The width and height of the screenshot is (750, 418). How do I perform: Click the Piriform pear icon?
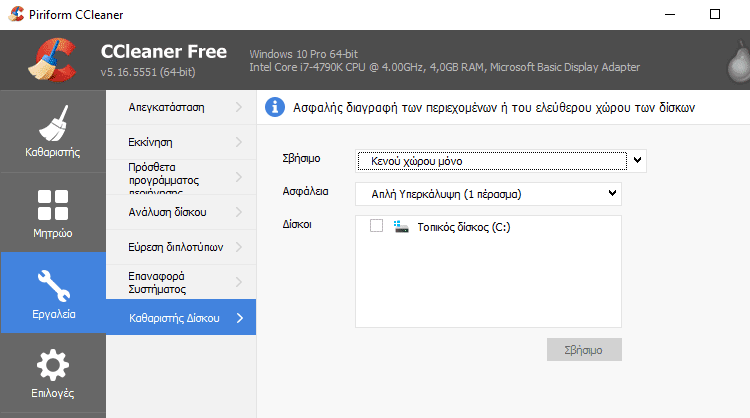pos(739,62)
